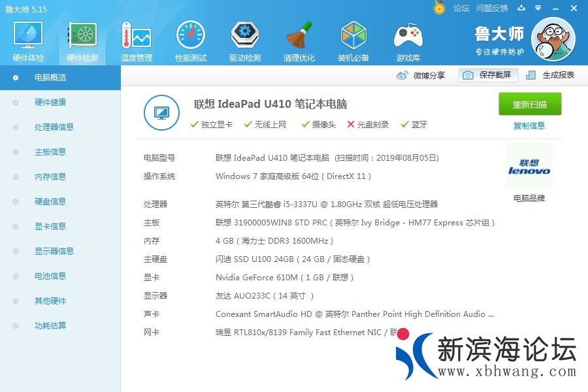Viewport: 588px width, 392px height.
Task: Select 电池信息 in the left sidebar
Action: [50, 276]
